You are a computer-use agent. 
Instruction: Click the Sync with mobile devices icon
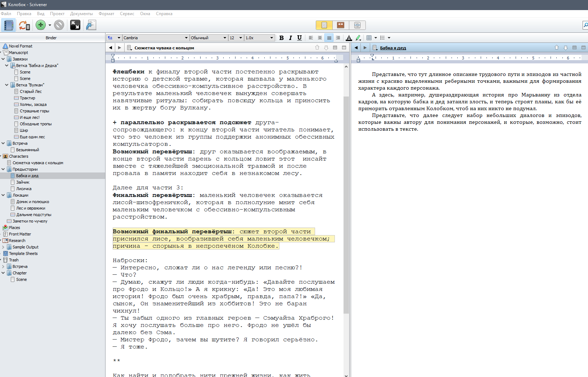pyautogui.click(x=24, y=25)
